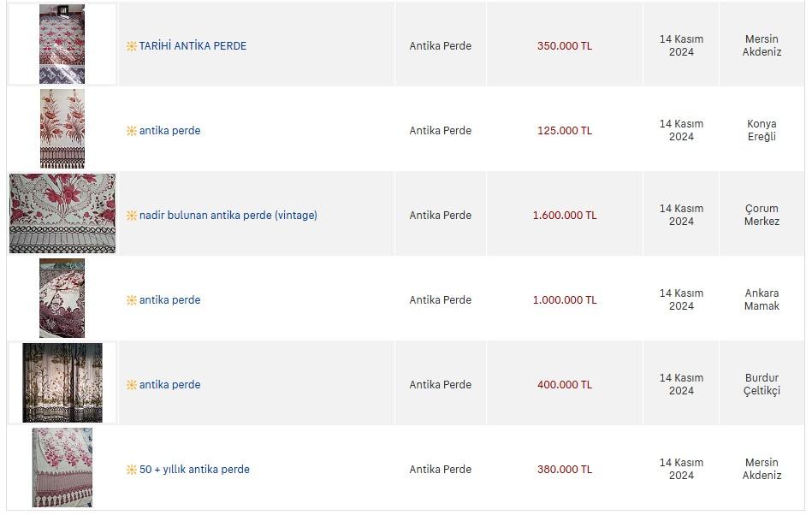Open "antika perde" title priced 1.000.000 TL
This screenshot has width=812, height=515.
(x=169, y=300)
